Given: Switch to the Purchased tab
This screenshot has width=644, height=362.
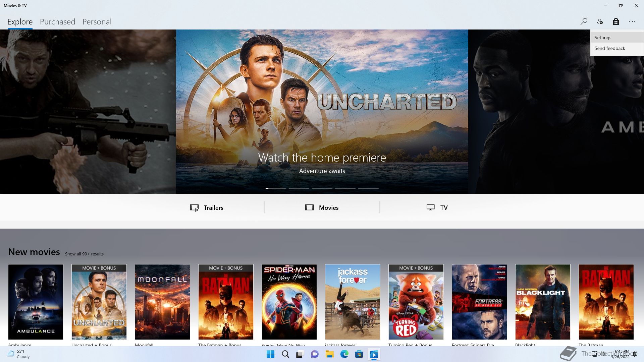Looking at the screenshot, I should (57, 22).
